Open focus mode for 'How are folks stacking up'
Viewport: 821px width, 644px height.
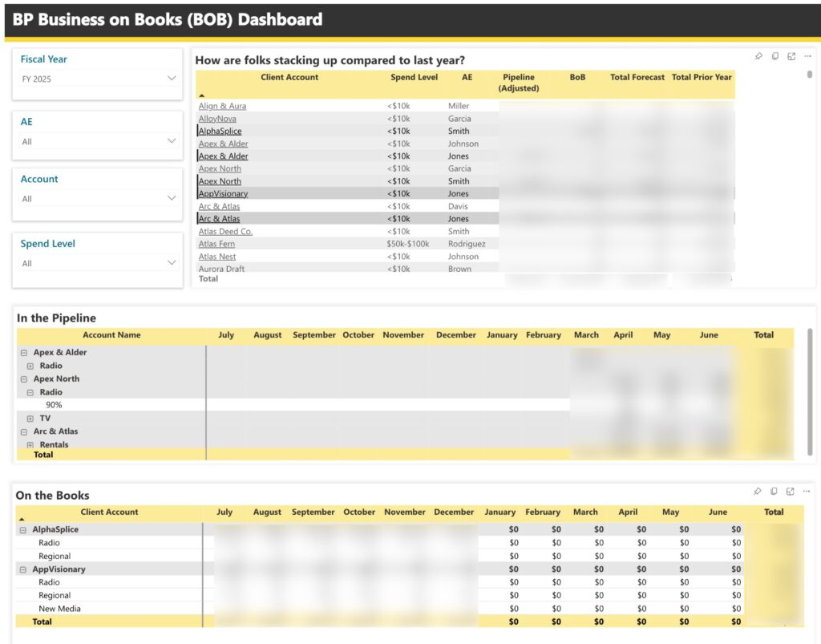click(791, 56)
